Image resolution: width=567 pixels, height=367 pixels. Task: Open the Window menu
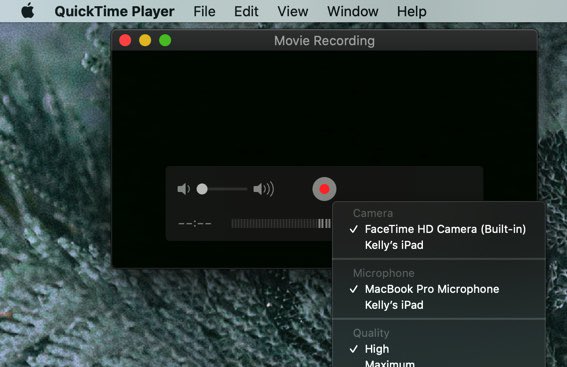[x=353, y=11]
